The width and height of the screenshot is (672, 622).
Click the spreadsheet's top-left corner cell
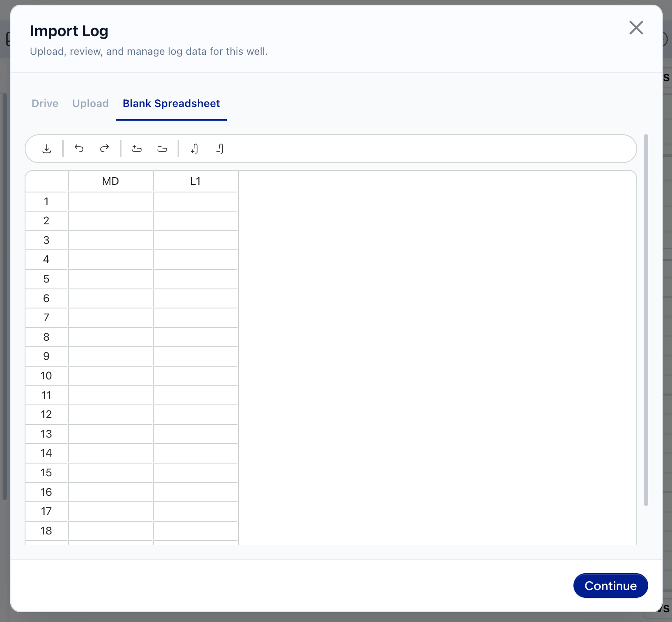coord(47,181)
